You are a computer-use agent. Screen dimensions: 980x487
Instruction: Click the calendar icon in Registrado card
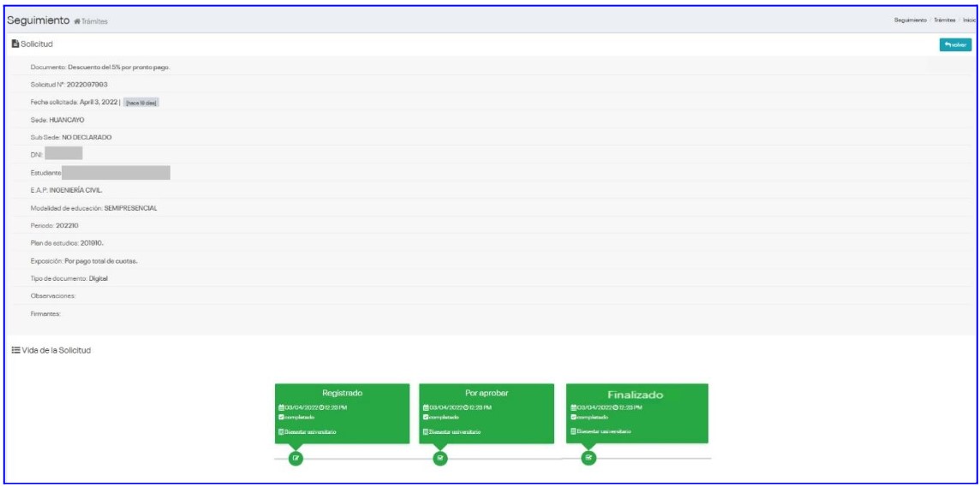coord(281,407)
